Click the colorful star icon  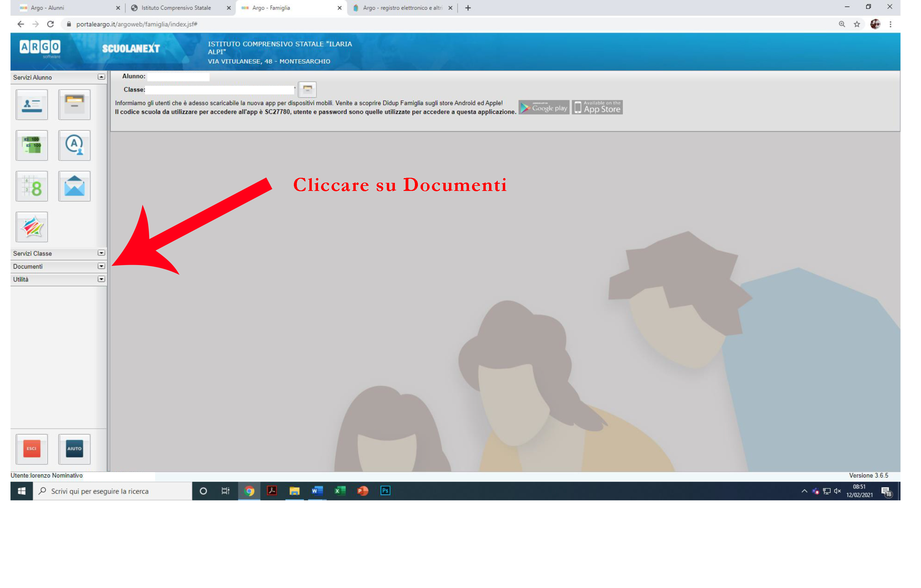point(32,227)
